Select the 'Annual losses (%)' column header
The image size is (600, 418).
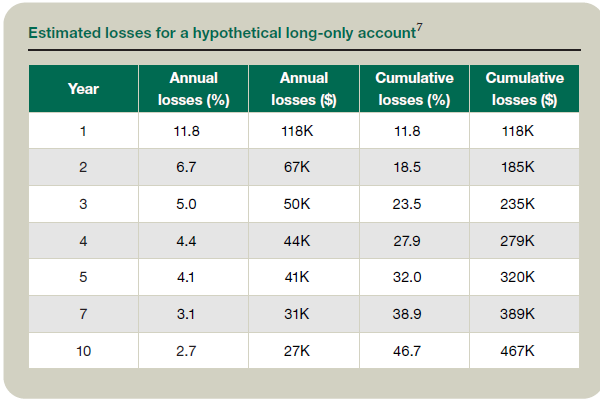tap(193, 89)
